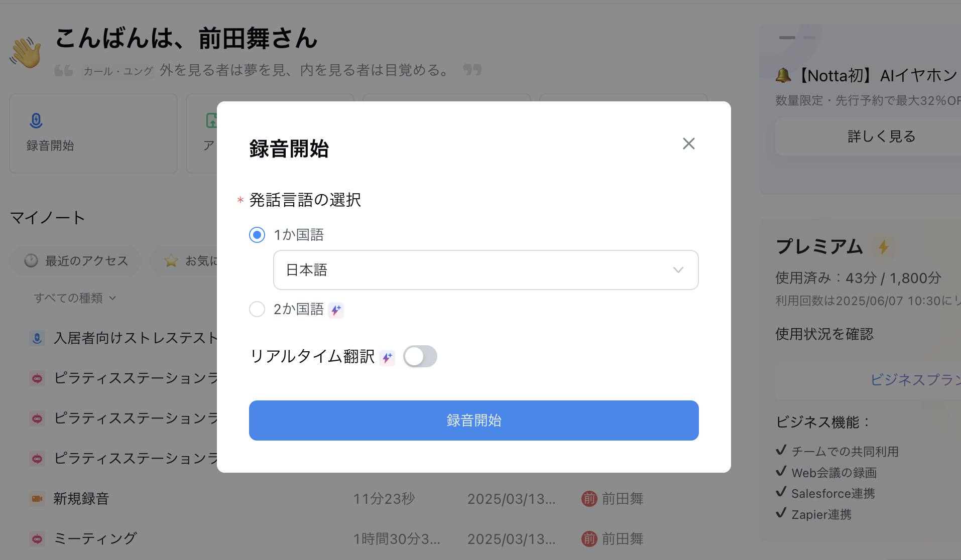The width and height of the screenshot is (961, 560).
Task: Open the 最近のアクセス tab
Action: coord(76,261)
